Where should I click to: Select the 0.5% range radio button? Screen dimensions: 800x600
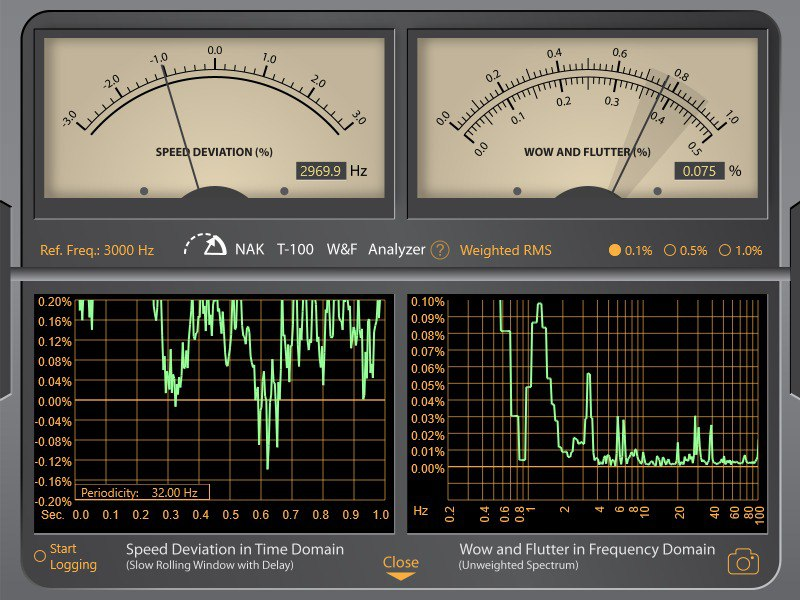(670, 250)
